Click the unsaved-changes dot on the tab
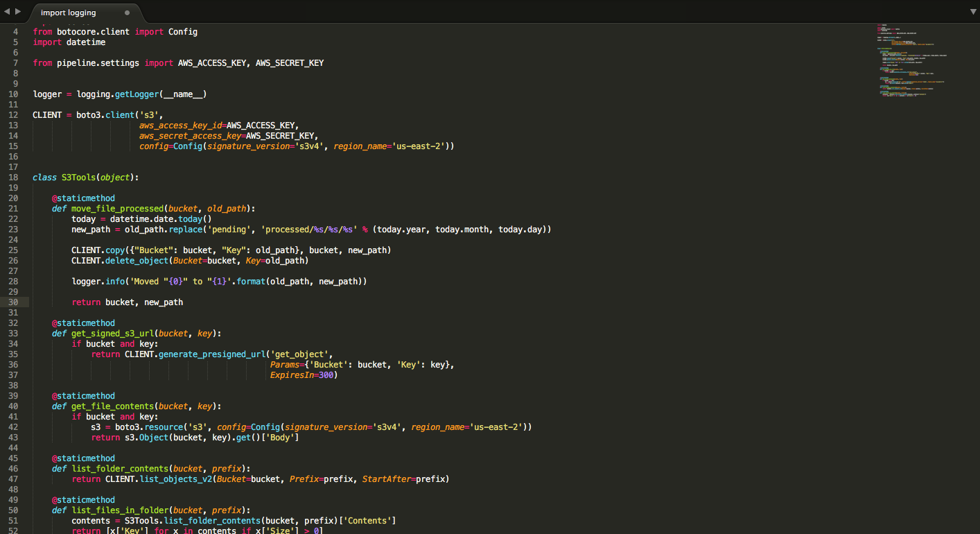The width and height of the screenshot is (980, 534). (127, 12)
